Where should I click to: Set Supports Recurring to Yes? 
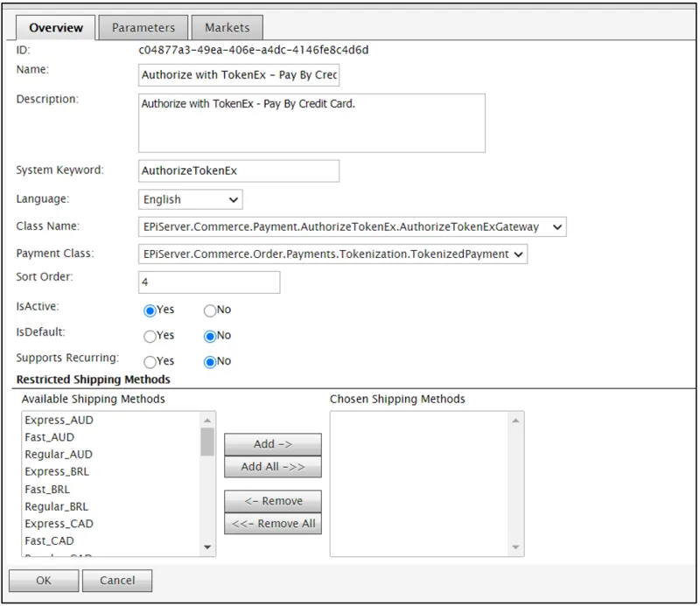[150, 362]
